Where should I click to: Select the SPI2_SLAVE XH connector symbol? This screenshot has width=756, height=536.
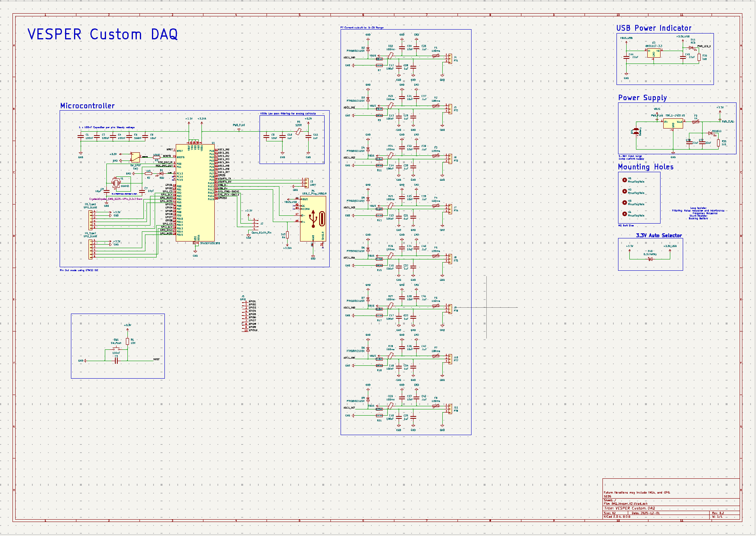point(91,249)
